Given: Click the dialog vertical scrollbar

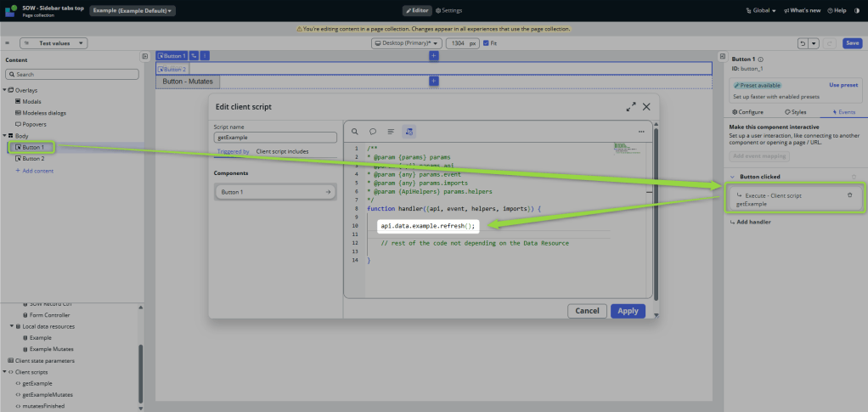Looking at the screenshot, I should click(656, 216).
